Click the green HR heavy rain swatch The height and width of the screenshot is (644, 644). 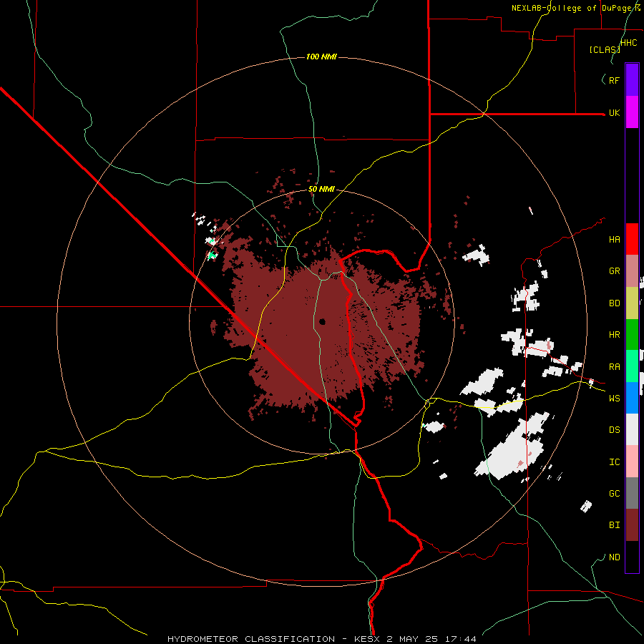pyautogui.click(x=632, y=335)
